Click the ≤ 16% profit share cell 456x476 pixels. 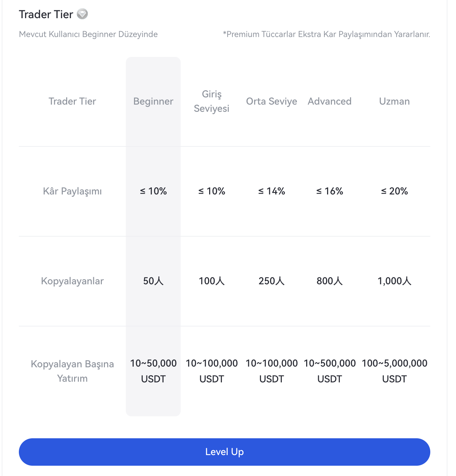click(x=329, y=191)
